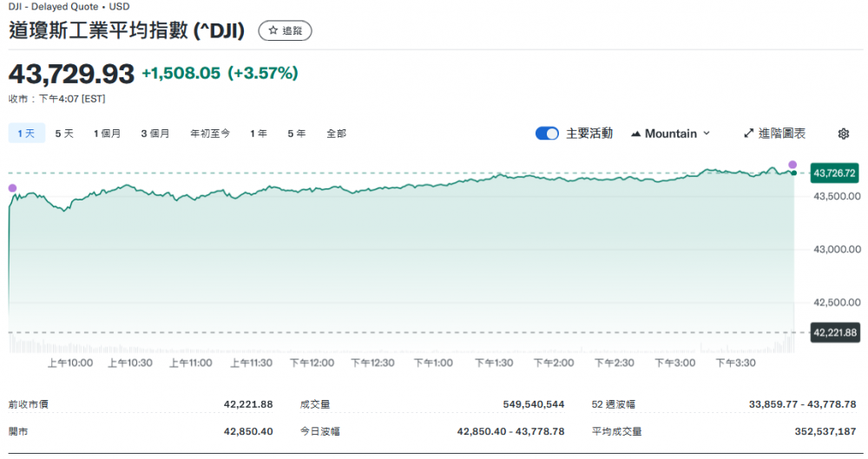Click the 追蹤 follow button

point(286,30)
